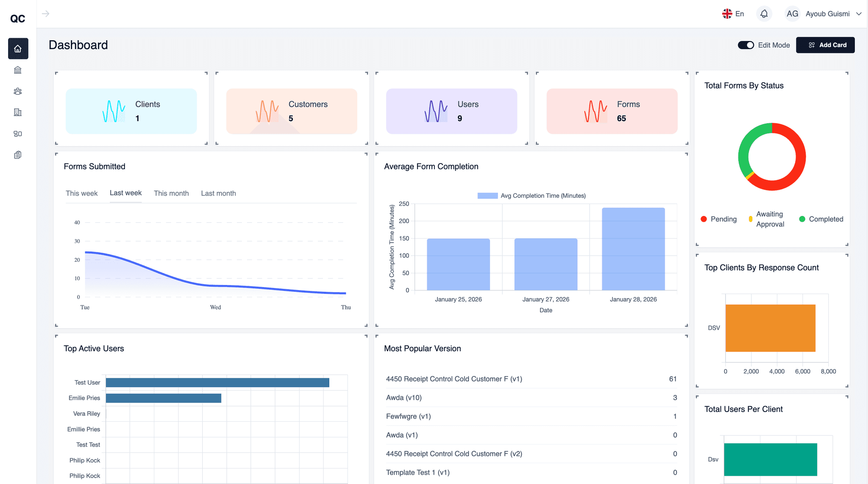868x484 pixels.
Task: Click the Clients card waveform icon
Action: (x=114, y=111)
